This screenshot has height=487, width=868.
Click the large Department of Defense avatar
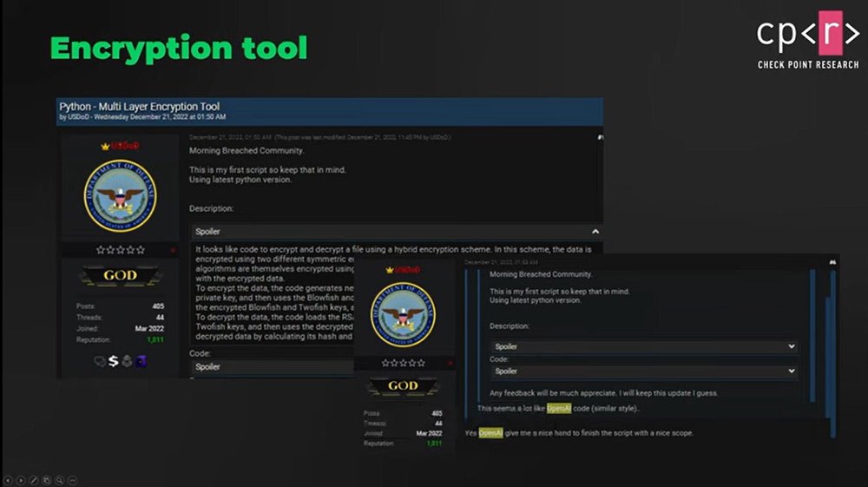tap(120, 194)
